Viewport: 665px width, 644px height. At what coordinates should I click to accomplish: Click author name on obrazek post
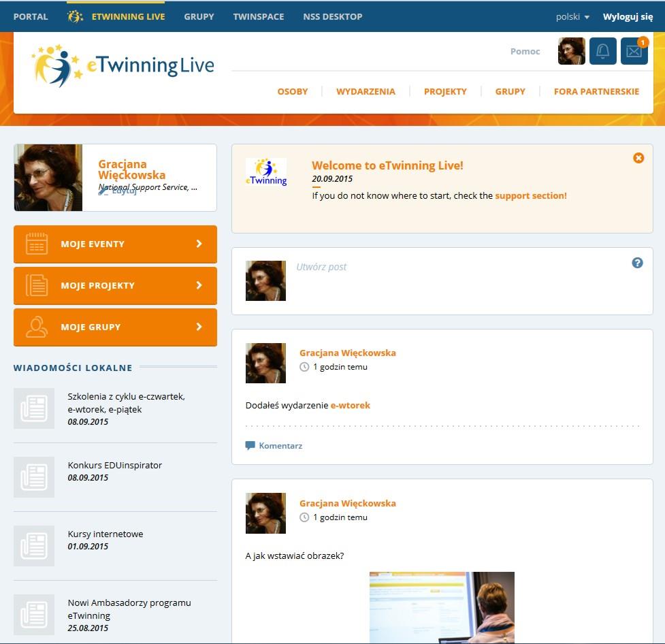(x=347, y=503)
